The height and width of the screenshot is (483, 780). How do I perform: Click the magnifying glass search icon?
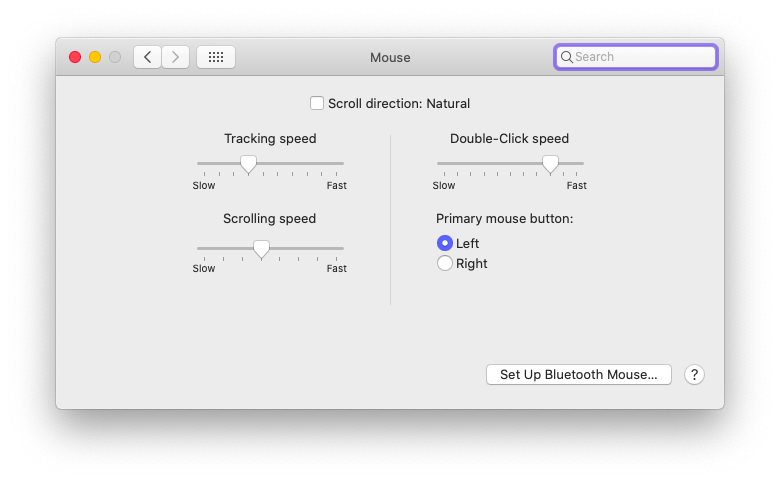566,57
